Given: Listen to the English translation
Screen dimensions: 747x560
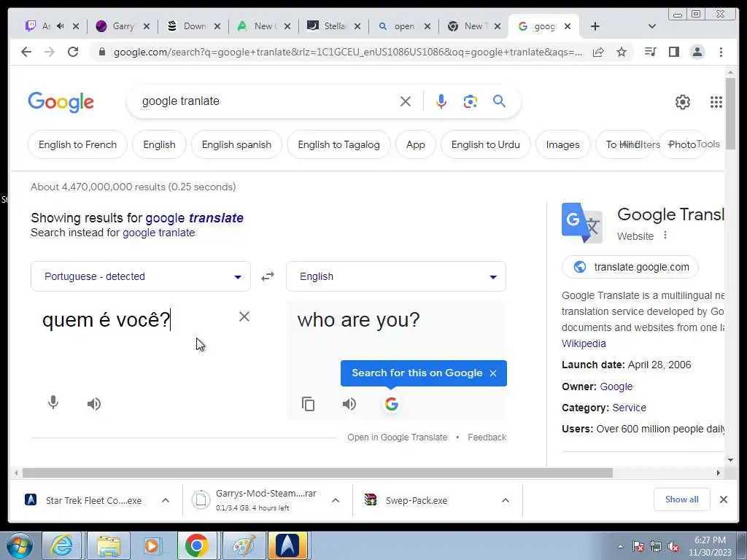Looking at the screenshot, I should 349,404.
